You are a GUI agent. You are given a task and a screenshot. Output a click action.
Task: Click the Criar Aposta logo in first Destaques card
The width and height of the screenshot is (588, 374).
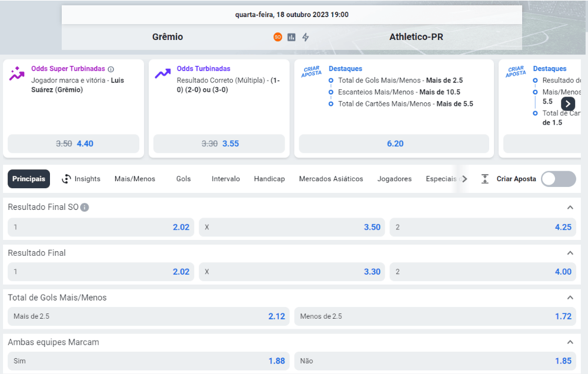(x=311, y=71)
